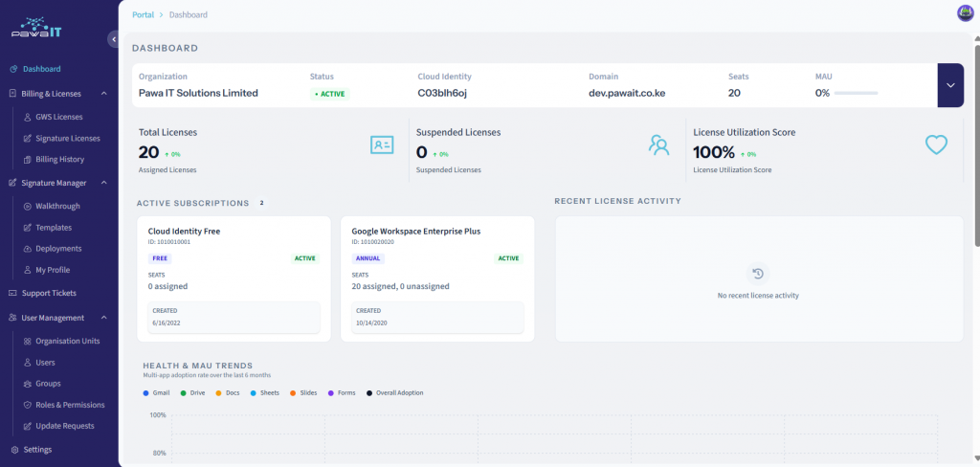980x467 pixels.
Task: Toggle the Gmail series in chart legend
Action: (x=155, y=393)
